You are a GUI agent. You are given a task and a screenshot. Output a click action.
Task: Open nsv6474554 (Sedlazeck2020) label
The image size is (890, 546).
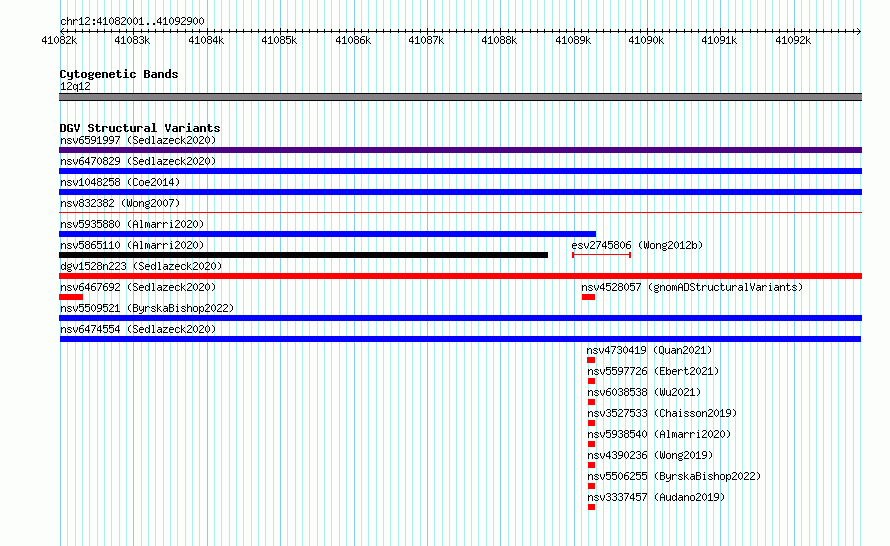pos(138,329)
